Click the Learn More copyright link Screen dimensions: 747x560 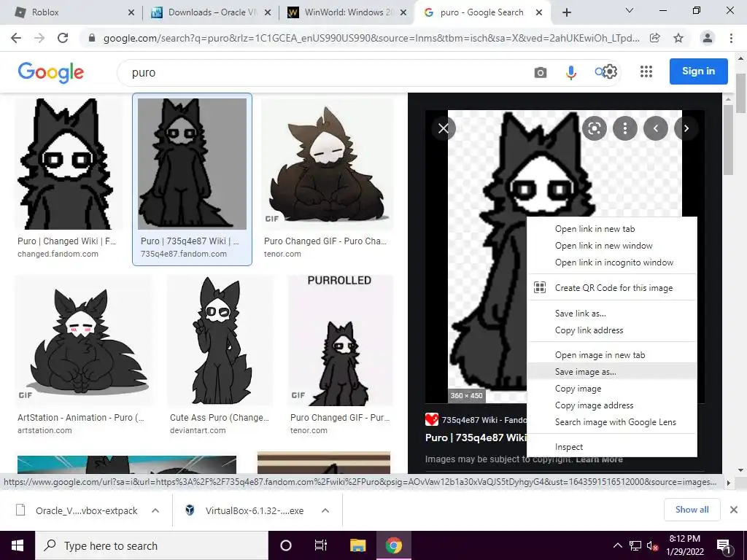click(599, 459)
